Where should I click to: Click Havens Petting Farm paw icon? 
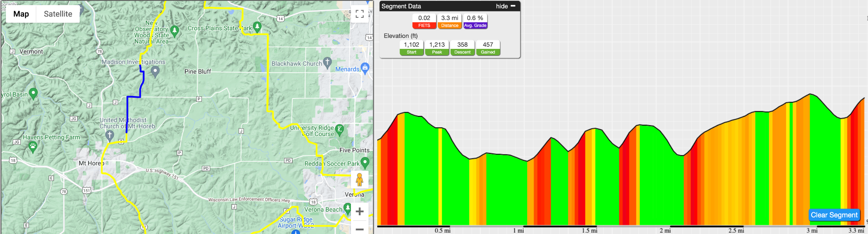pos(33,147)
